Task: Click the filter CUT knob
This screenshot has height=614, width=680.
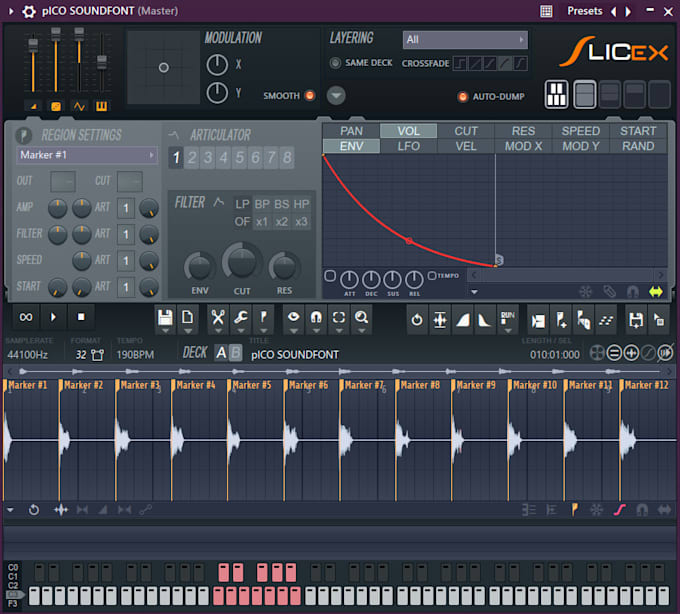Action: [x=242, y=262]
